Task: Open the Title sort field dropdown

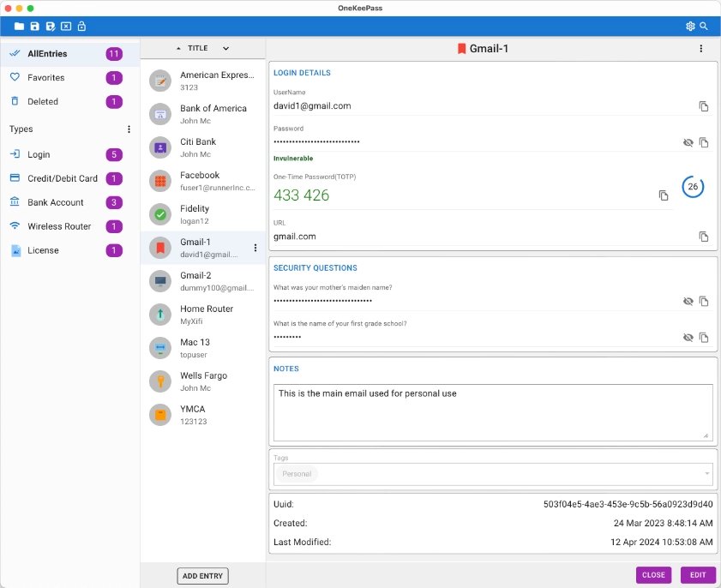Action: [225, 48]
